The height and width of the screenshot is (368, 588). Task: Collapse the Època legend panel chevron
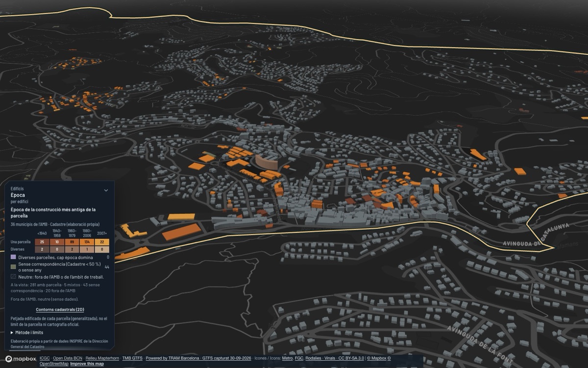pyautogui.click(x=106, y=190)
